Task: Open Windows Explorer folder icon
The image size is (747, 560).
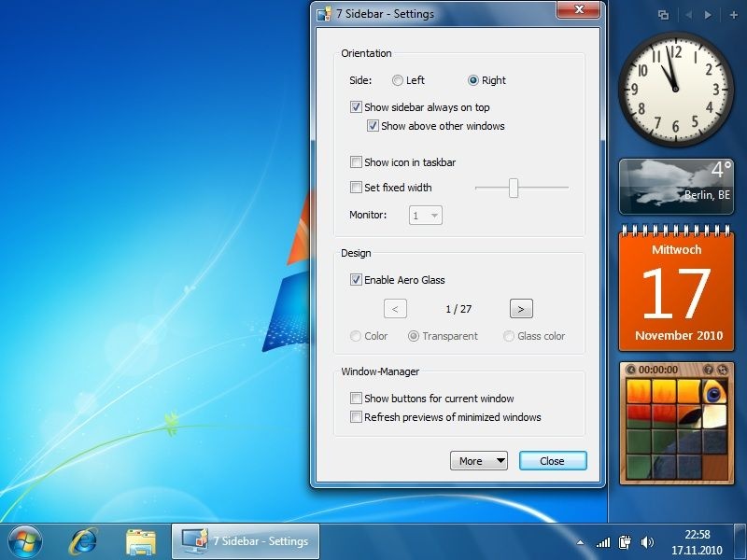Action: (x=141, y=542)
